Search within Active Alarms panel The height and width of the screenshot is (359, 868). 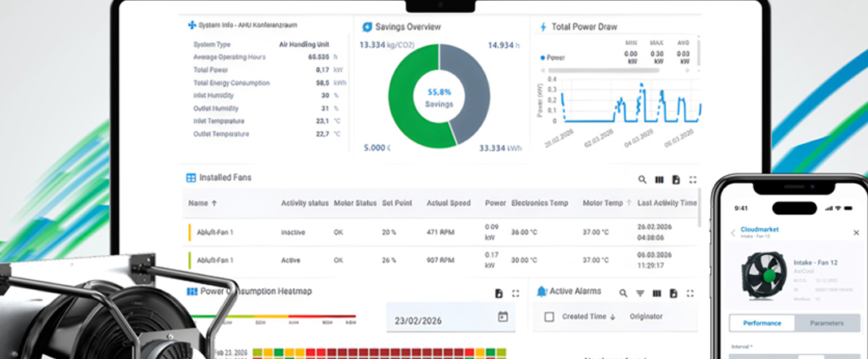point(623,293)
